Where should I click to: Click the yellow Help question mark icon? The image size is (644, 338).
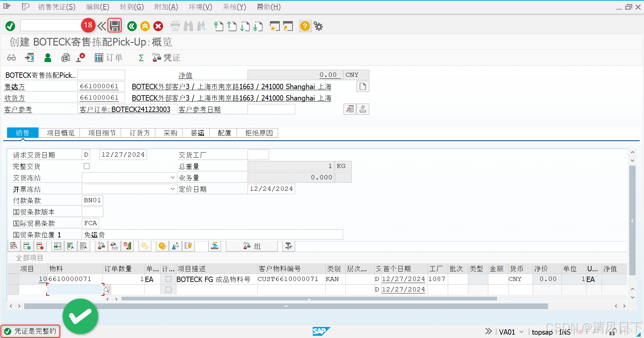point(305,26)
